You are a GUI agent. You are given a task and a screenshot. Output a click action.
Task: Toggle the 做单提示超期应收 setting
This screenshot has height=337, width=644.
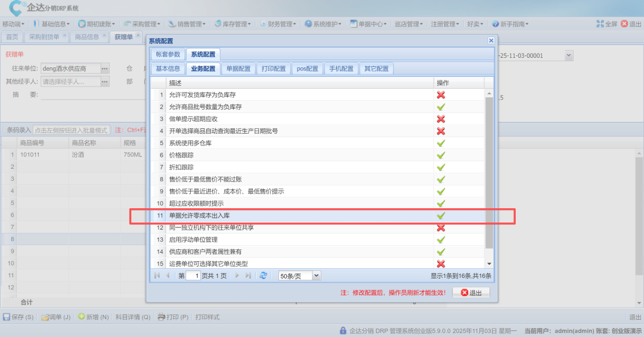click(441, 119)
